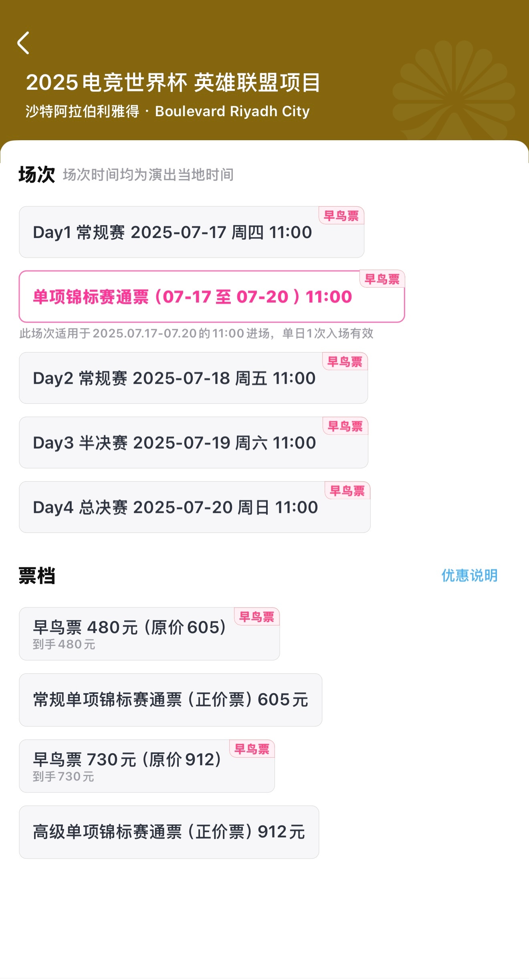The height and width of the screenshot is (980, 529).
Task: Pick 早鸟票 480元 ticket tier
Action: (x=149, y=634)
